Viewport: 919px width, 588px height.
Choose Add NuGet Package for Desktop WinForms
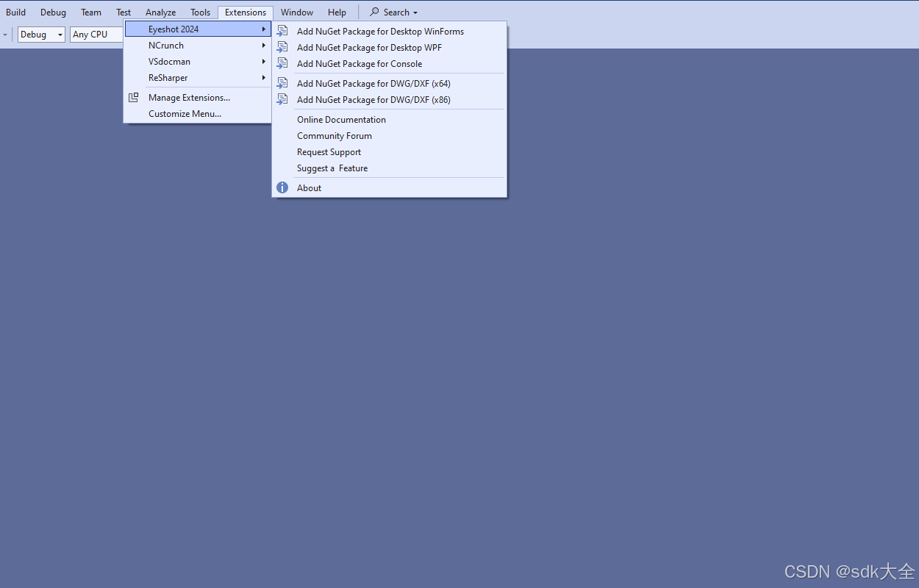(x=390, y=31)
